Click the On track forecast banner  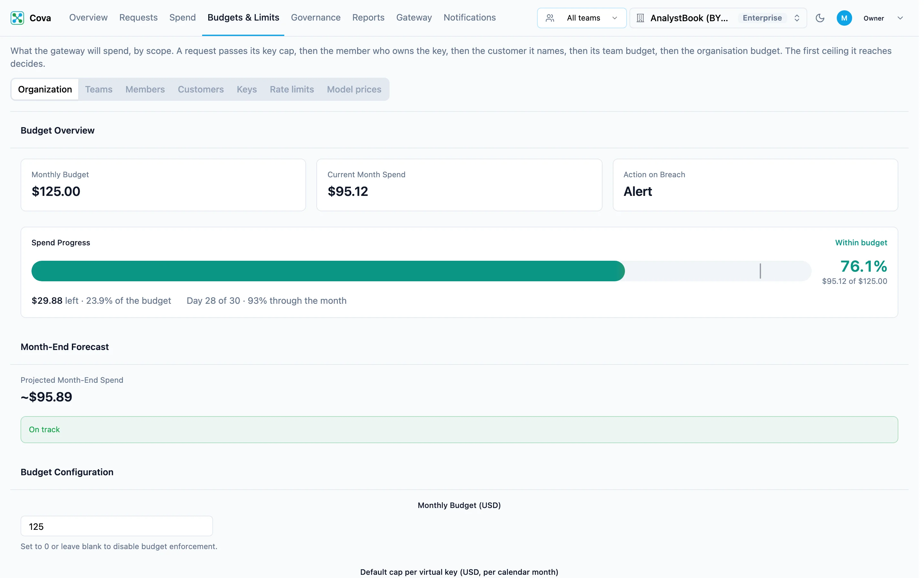(459, 430)
